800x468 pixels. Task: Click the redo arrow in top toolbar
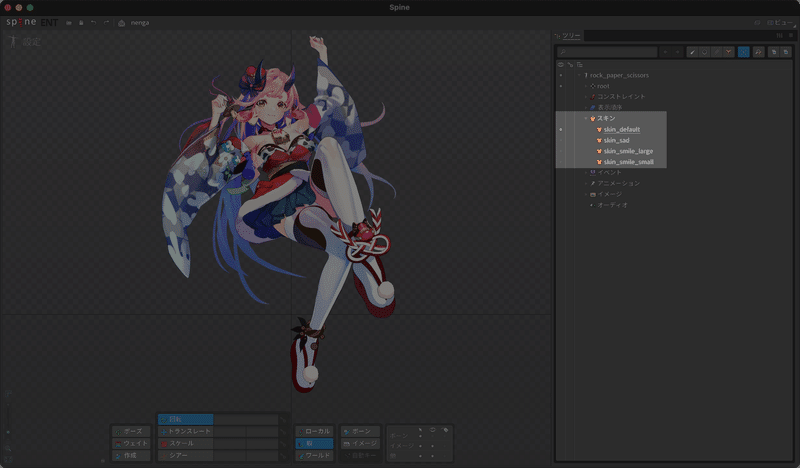click(x=106, y=22)
